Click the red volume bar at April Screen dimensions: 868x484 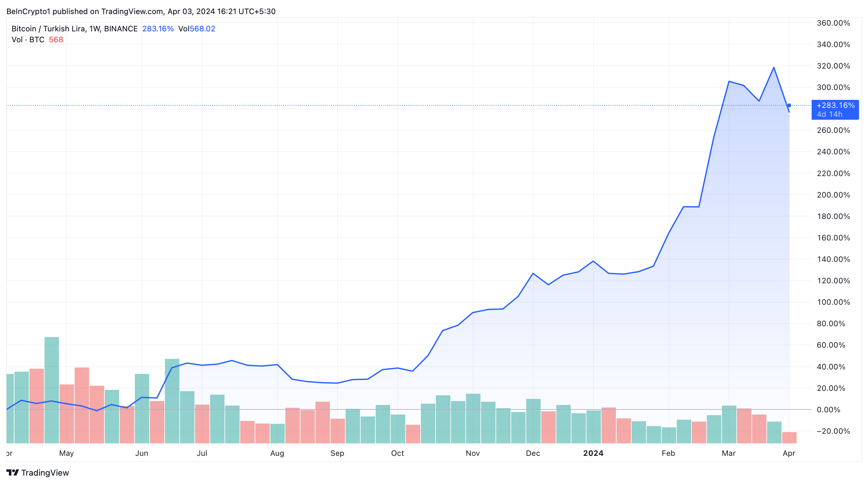(789, 438)
